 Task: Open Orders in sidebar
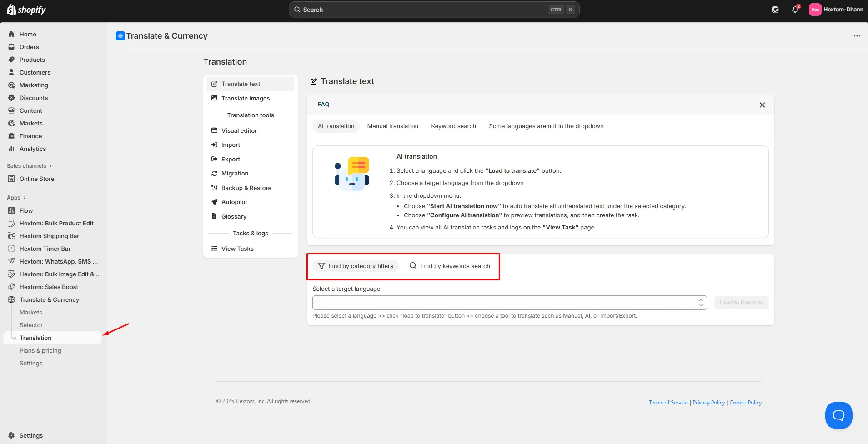tap(29, 47)
